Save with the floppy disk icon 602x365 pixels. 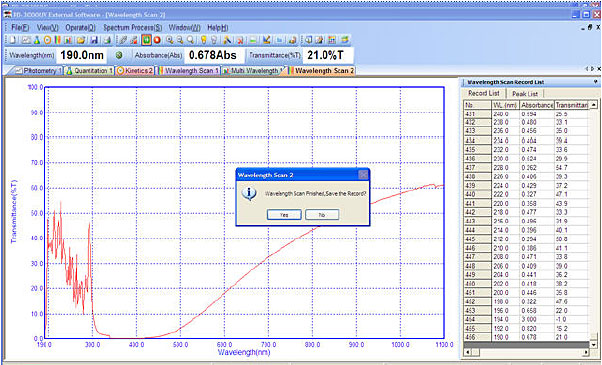coord(94,40)
